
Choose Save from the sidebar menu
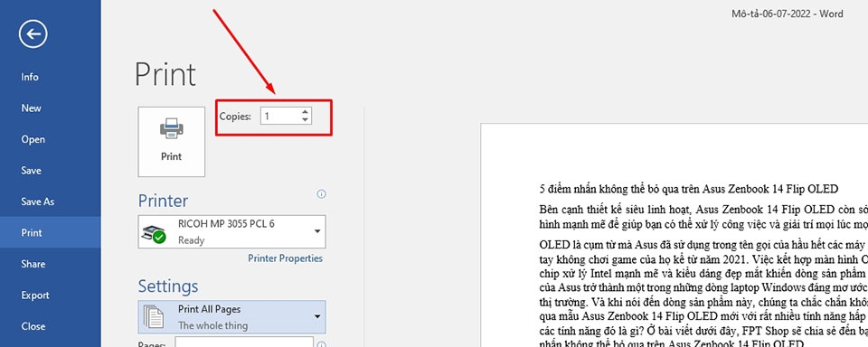pyautogui.click(x=31, y=171)
